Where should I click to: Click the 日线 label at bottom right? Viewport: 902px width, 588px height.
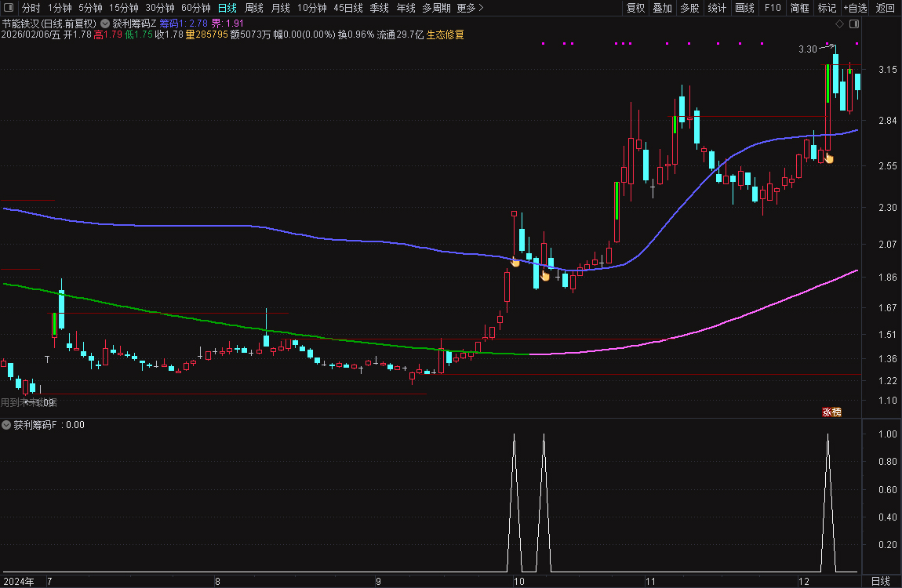pyautogui.click(x=881, y=581)
